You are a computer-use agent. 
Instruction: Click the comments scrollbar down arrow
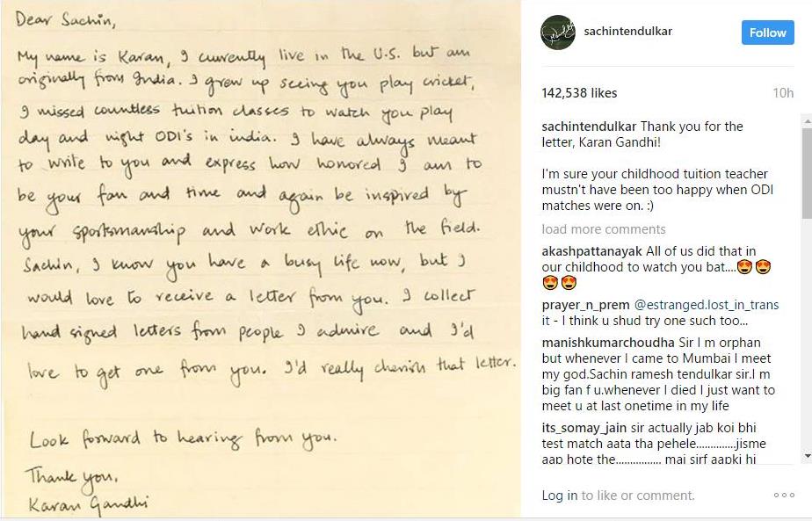coord(806,456)
